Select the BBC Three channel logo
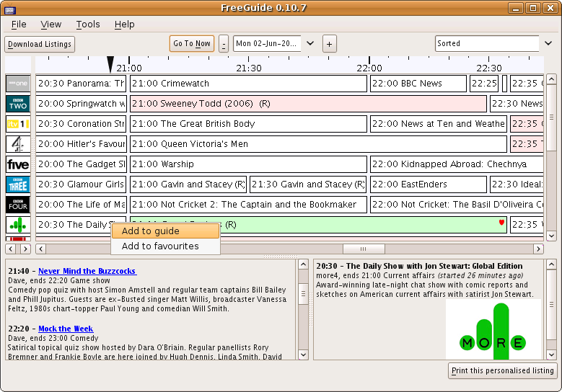 coord(18,184)
